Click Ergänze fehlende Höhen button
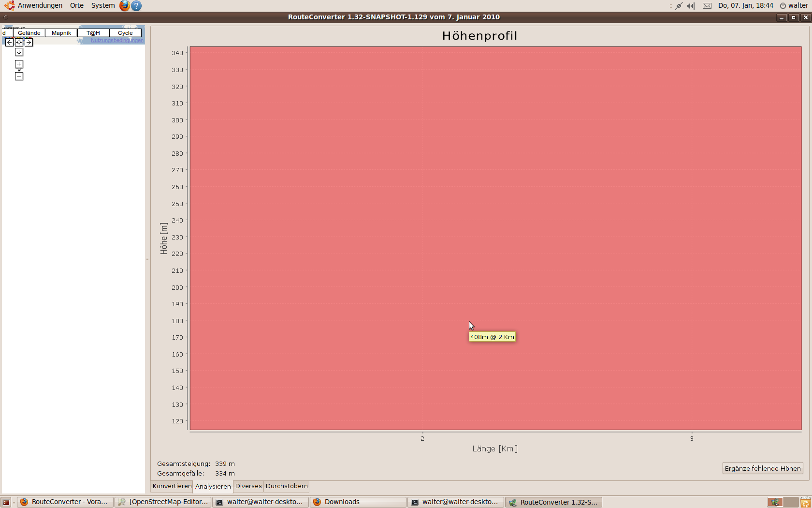This screenshot has width=812, height=508. [x=762, y=468]
